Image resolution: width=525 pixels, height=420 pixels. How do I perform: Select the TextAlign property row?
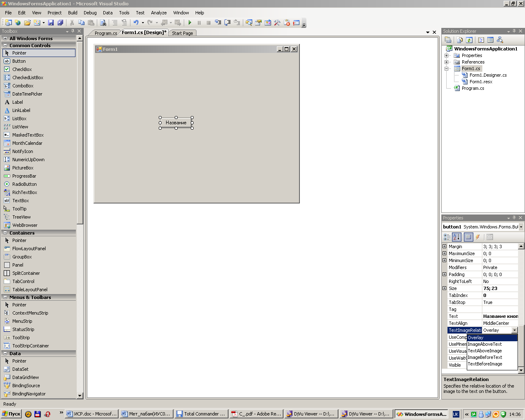click(483, 323)
